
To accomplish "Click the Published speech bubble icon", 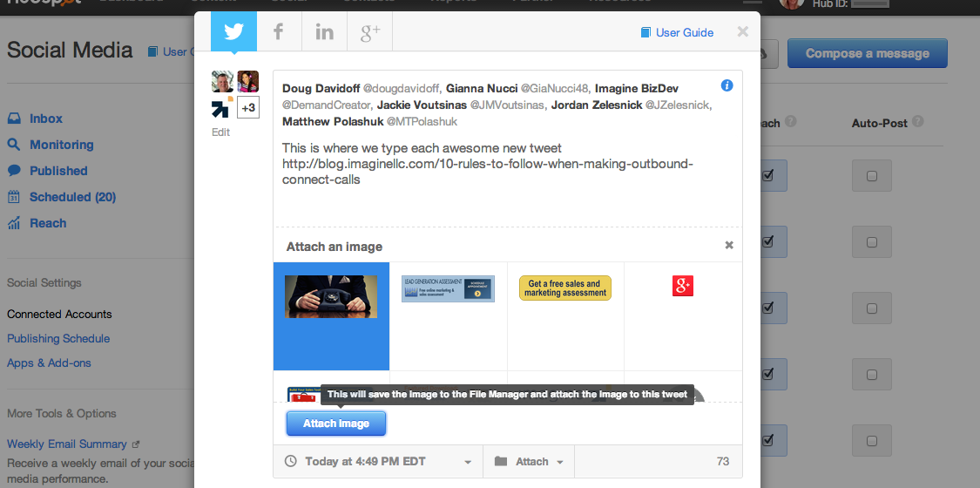I will click(15, 171).
